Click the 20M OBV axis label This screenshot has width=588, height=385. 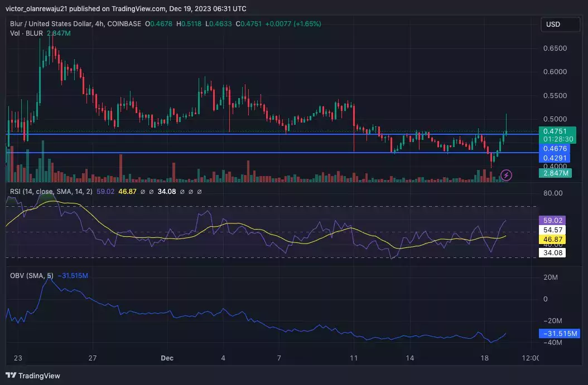point(551,277)
